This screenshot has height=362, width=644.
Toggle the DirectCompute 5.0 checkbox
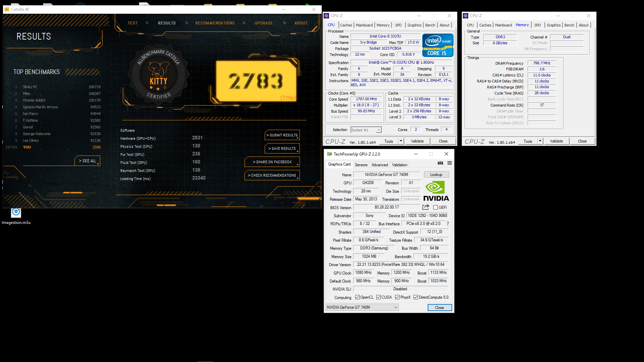[x=416, y=297]
